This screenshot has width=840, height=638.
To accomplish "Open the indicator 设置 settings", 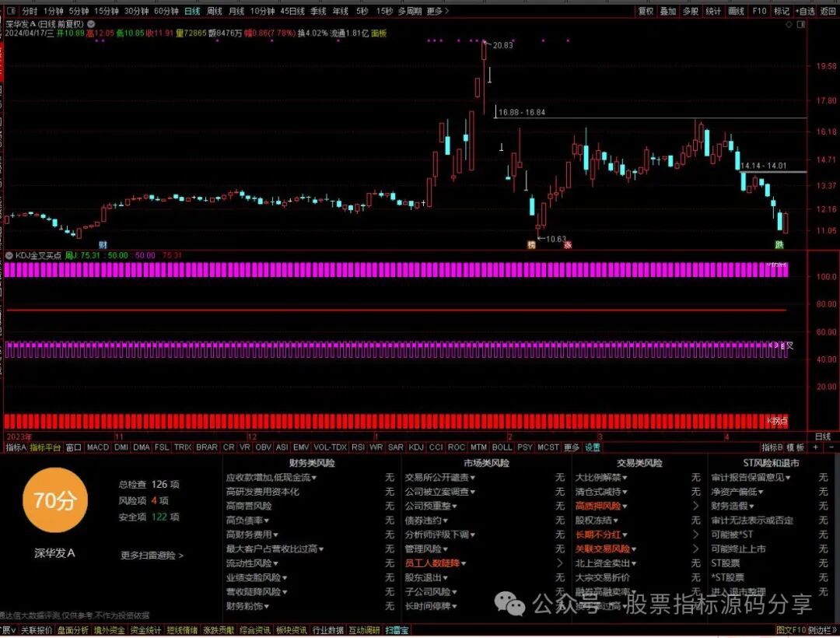I will tap(593, 447).
